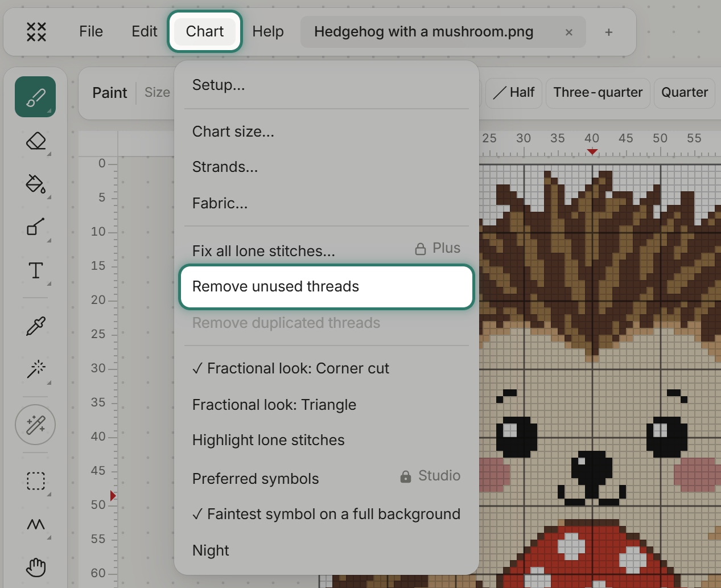Select the Eyedropper color picker tool

(x=35, y=326)
